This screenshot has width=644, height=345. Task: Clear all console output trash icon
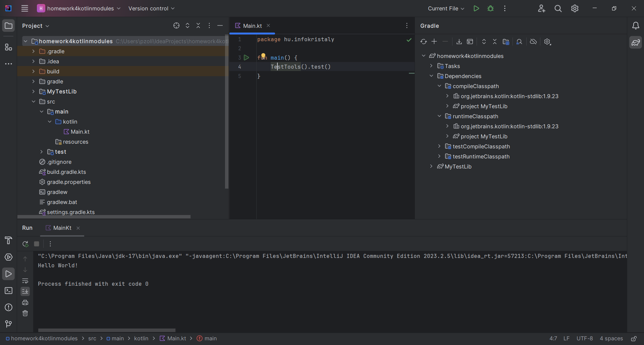coord(25,313)
